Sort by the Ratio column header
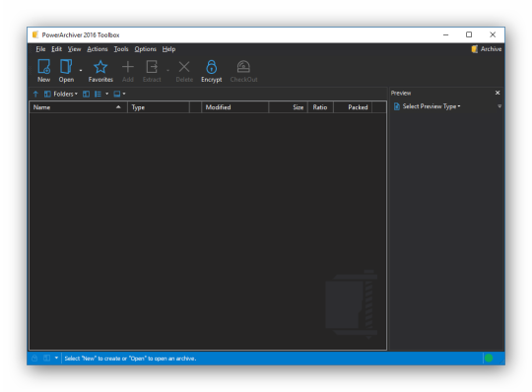The height and width of the screenshot is (392, 532). point(320,107)
